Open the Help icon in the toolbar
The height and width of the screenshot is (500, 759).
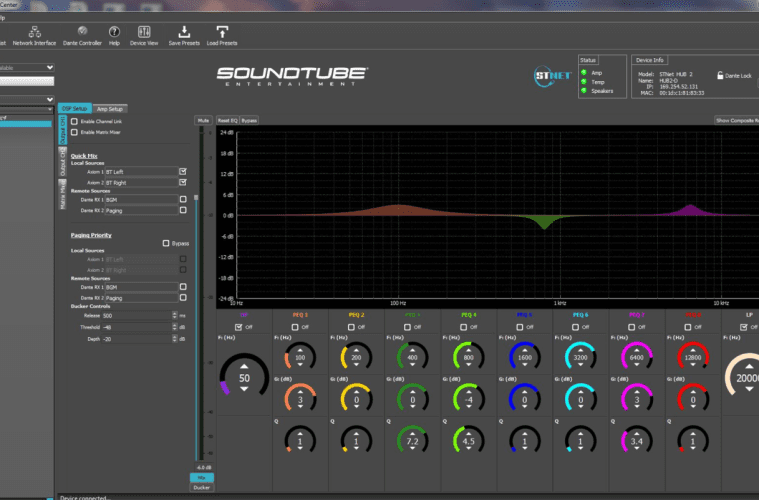click(x=114, y=36)
